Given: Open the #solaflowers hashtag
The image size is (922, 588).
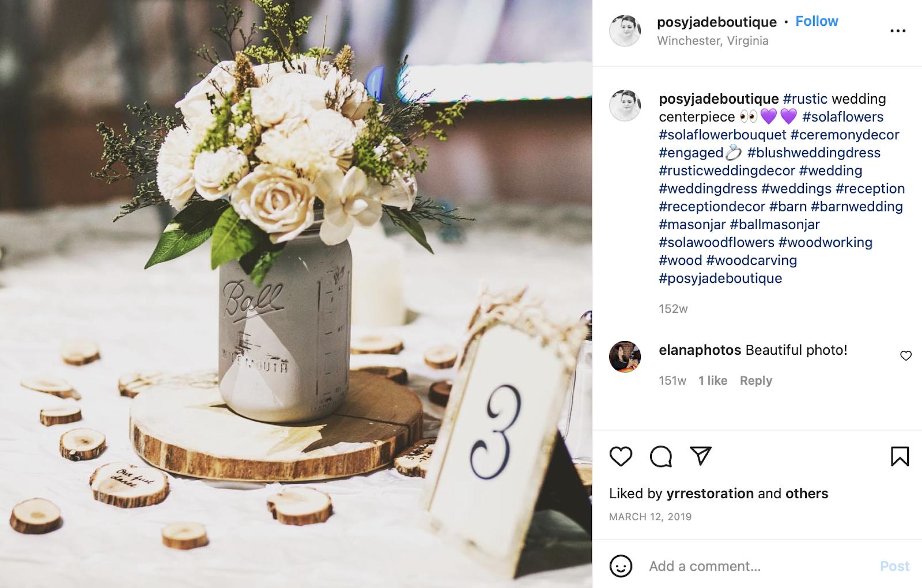Looking at the screenshot, I should click(842, 117).
